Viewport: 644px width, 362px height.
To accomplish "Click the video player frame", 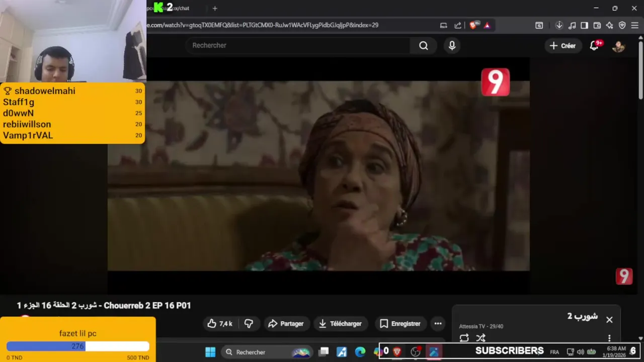I will [x=318, y=176].
